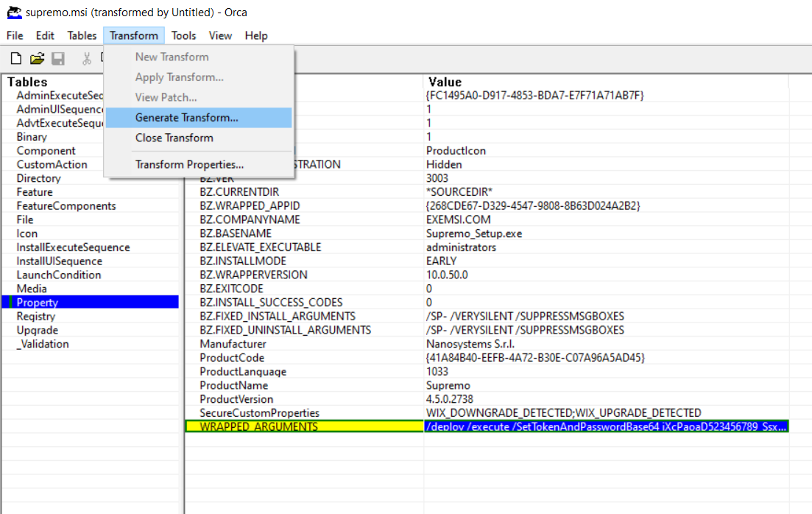Click the BZ.BASENAME property name
Viewport: 812px width, 514px height.
(236, 233)
